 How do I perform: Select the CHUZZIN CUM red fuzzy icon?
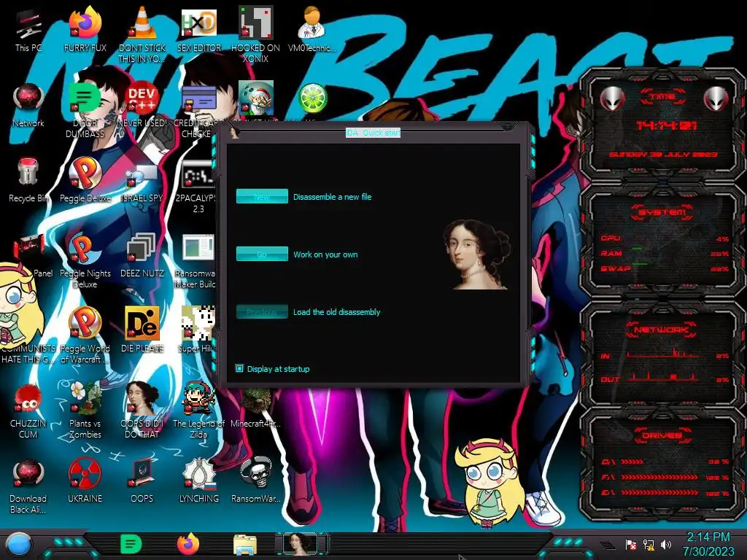click(28, 411)
